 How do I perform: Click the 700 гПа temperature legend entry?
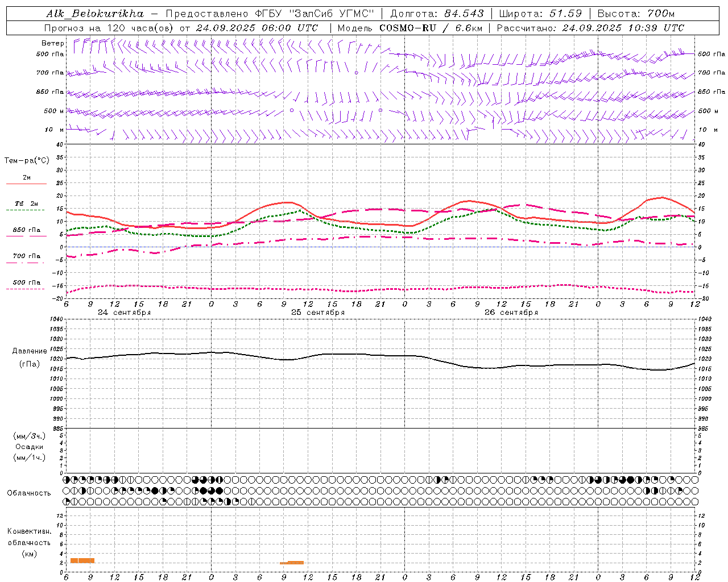pyautogui.click(x=26, y=256)
